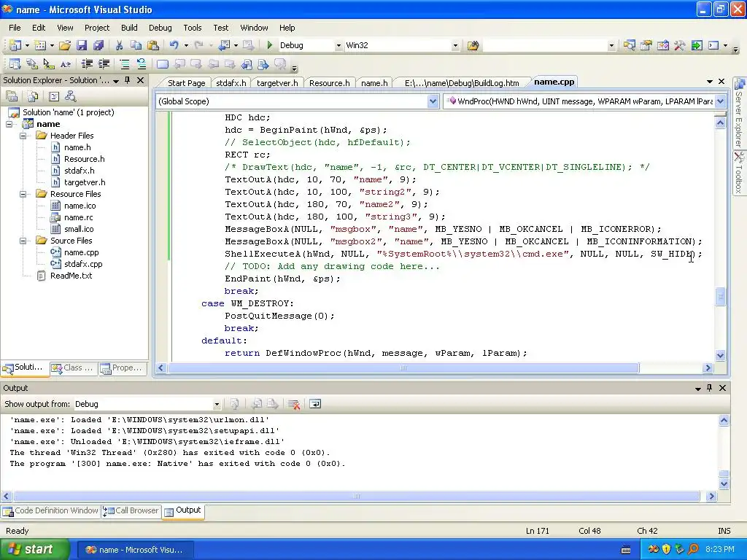Expand the Server Explorer side tab
This screenshot has width=747, height=560.
tap(739, 113)
